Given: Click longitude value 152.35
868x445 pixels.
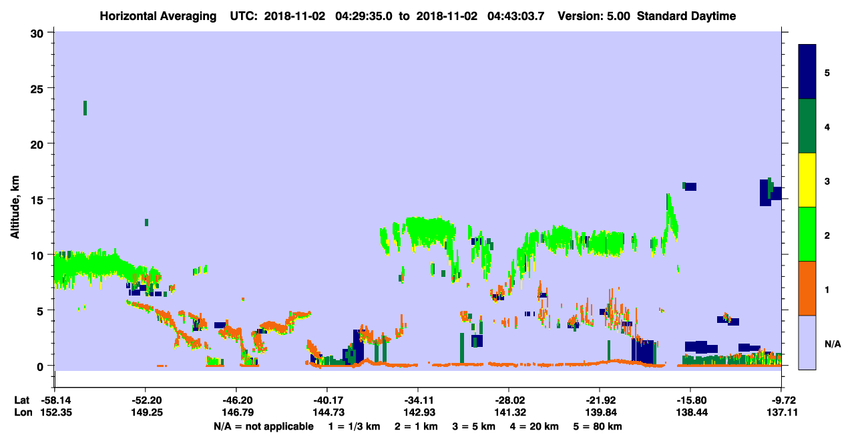Looking at the screenshot, I should tap(55, 413).
